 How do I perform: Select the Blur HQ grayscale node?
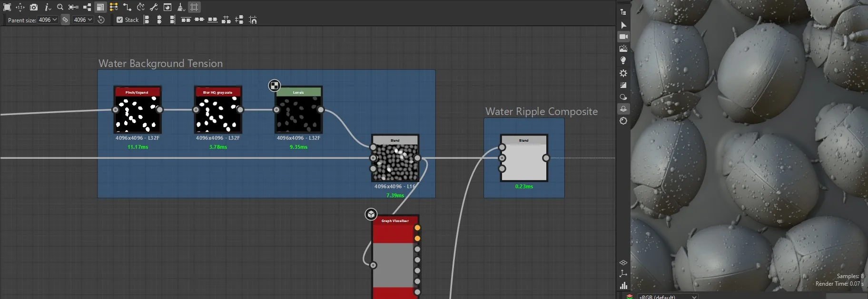218,110
